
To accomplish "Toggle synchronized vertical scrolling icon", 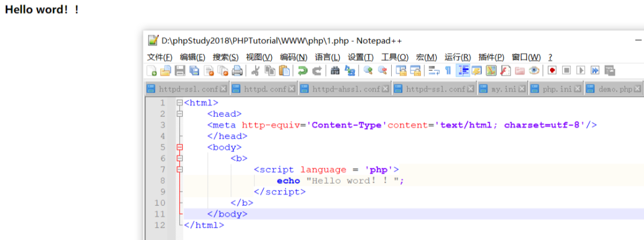I will [x=401, y=71].
